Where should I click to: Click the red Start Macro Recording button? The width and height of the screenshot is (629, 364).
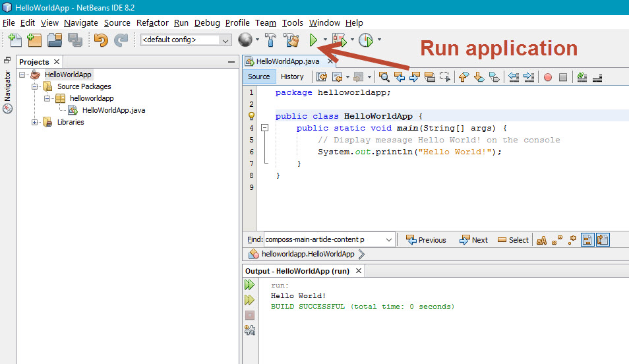pyautogui.click(x=547, y=77)
